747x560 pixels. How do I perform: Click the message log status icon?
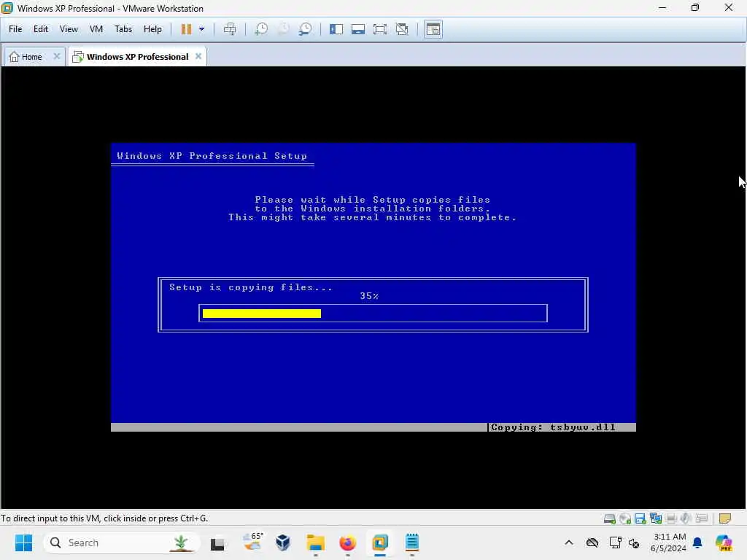tap(701, 518)
